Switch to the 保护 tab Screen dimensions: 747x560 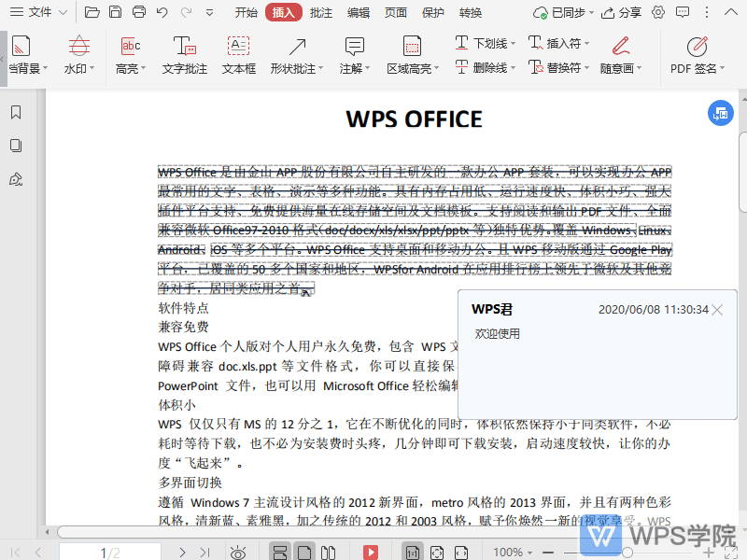432,13
